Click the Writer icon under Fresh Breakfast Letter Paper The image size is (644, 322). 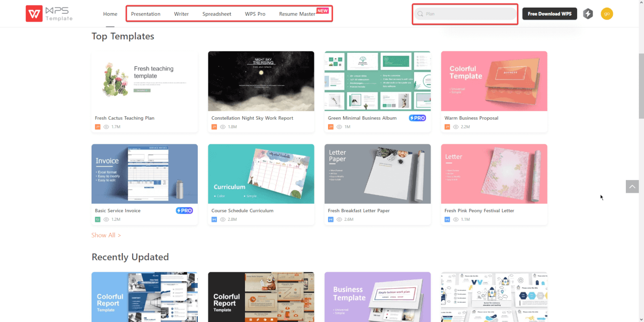(330, 219)
